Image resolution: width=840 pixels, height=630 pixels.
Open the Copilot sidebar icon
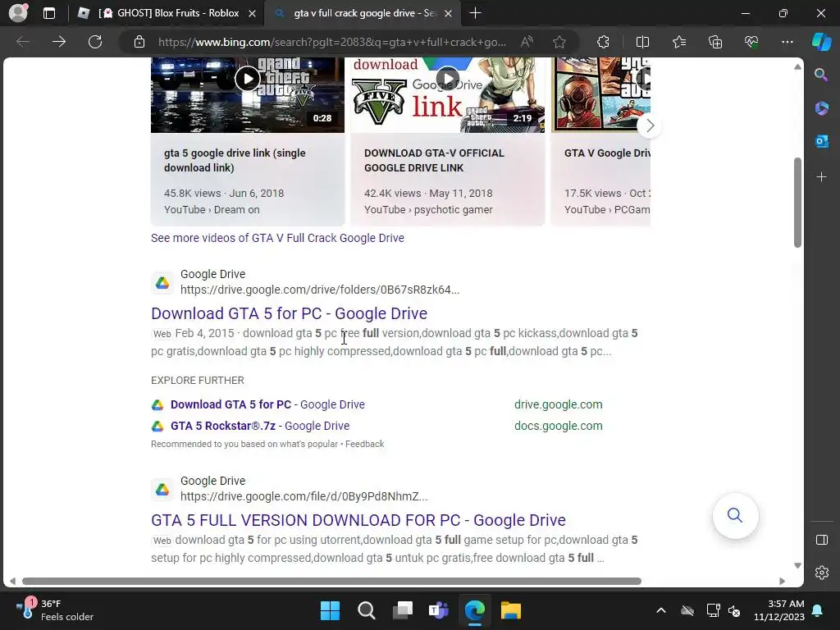click(x=822, y=42)
